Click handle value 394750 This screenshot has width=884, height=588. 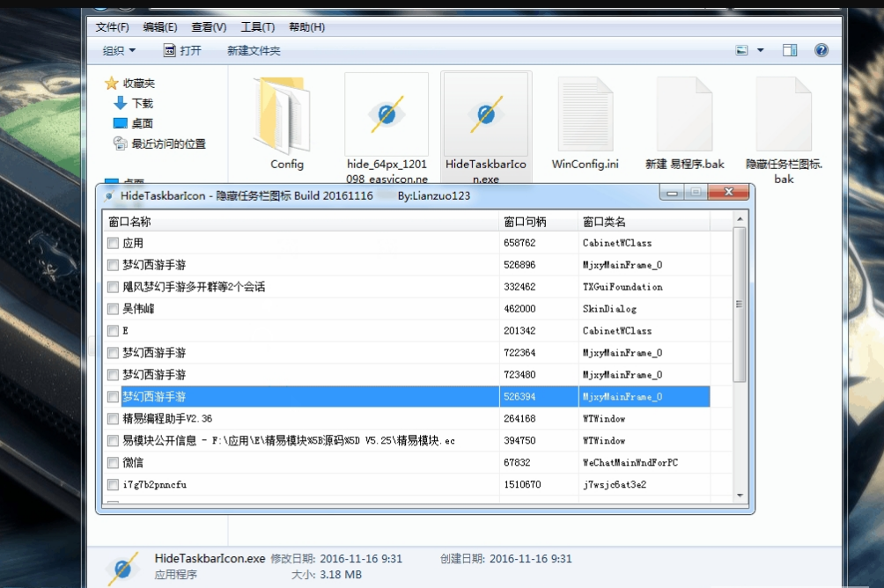519,441
